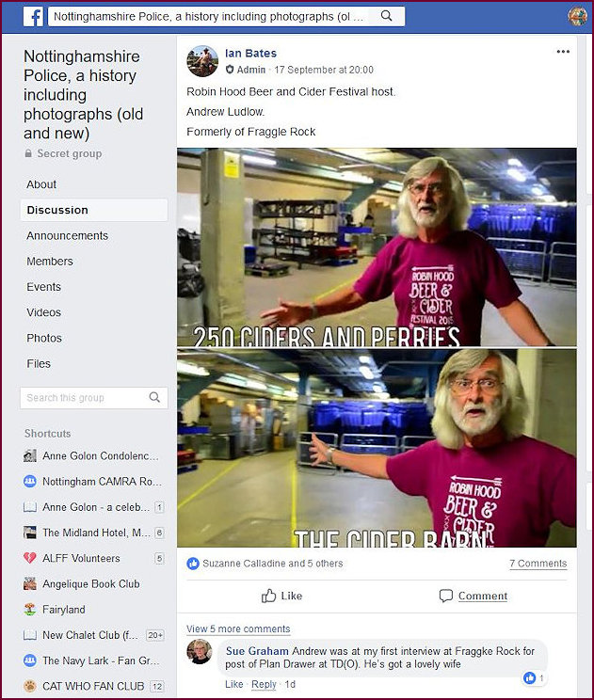
Task: Select the Discussion tab in sidebar
Action: 94,210
